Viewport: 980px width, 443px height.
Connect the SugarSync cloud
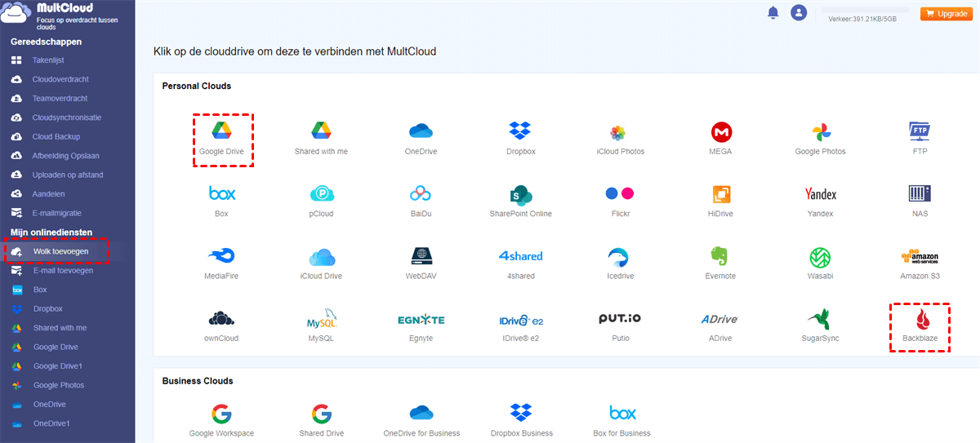tap(820, 326)
